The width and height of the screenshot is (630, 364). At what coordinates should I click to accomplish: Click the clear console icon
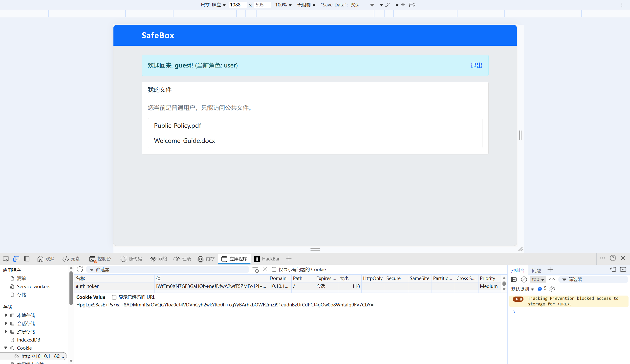(524, 279)
